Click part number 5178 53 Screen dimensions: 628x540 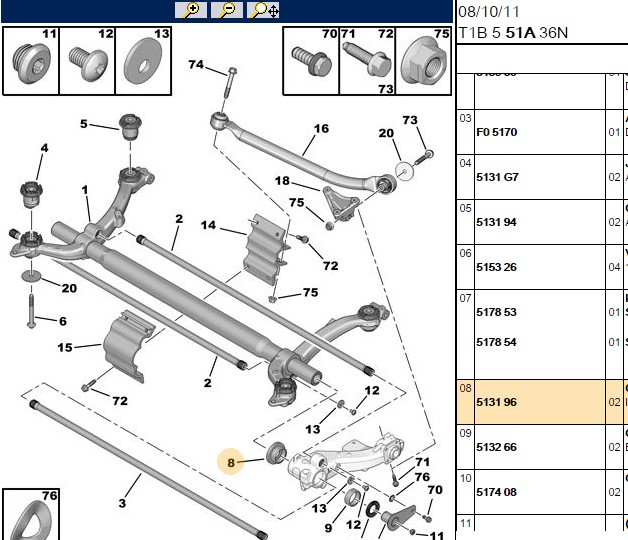[x=496, y=312]
